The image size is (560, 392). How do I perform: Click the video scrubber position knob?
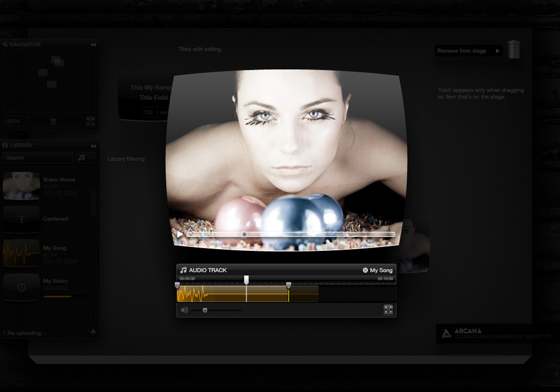pos(244,235)
